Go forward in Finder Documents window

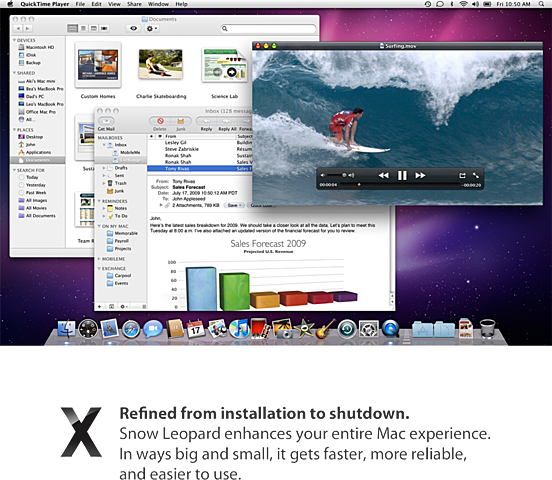pos(27,28)
